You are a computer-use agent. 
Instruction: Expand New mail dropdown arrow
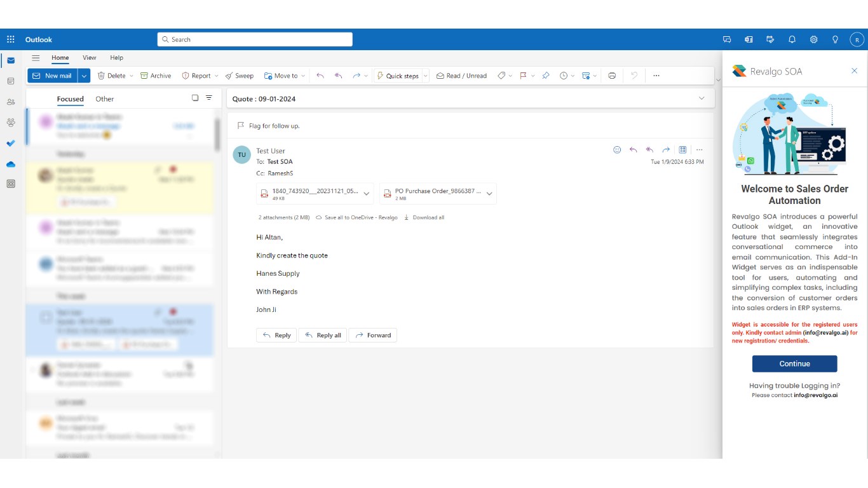pyautogui.click(x=85, y=76)
